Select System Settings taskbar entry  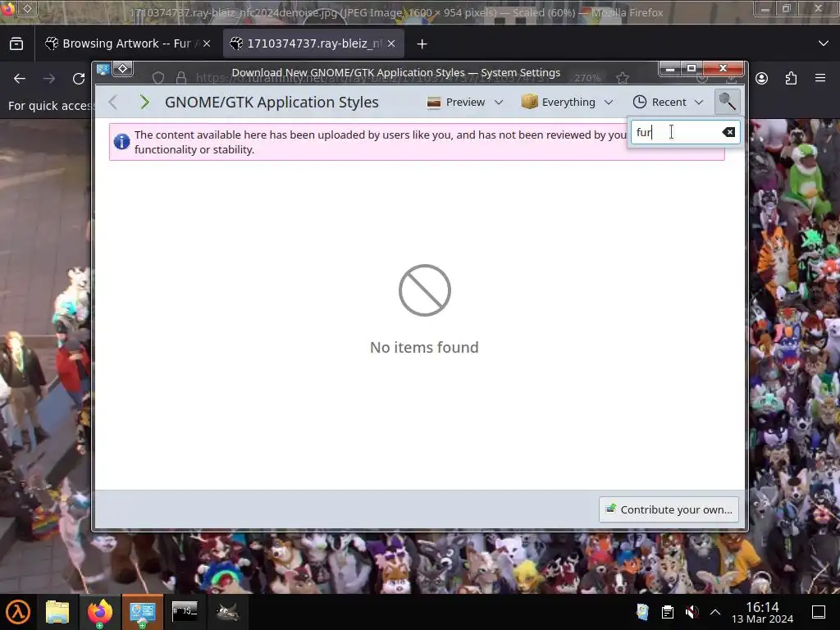click(143, 612)
